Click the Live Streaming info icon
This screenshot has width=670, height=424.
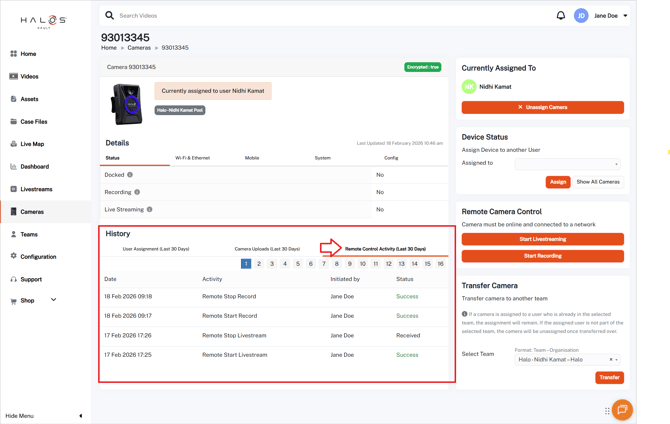(x=150, y=210)
